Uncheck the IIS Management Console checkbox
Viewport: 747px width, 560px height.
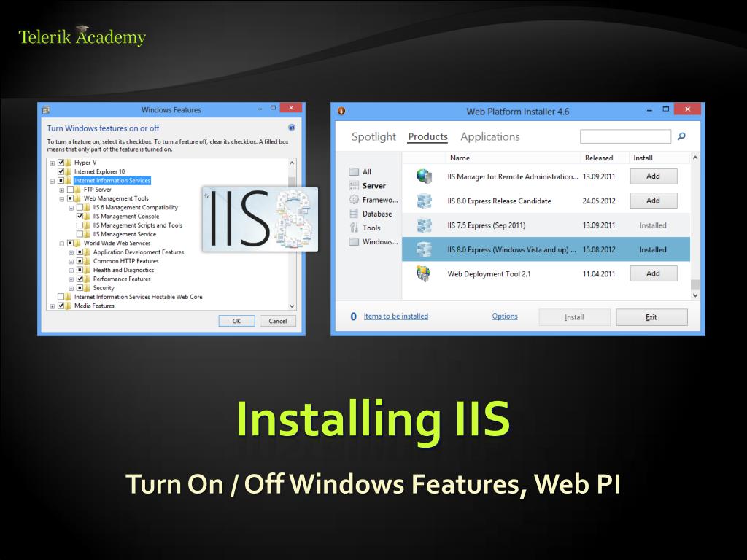click(80, 216)
